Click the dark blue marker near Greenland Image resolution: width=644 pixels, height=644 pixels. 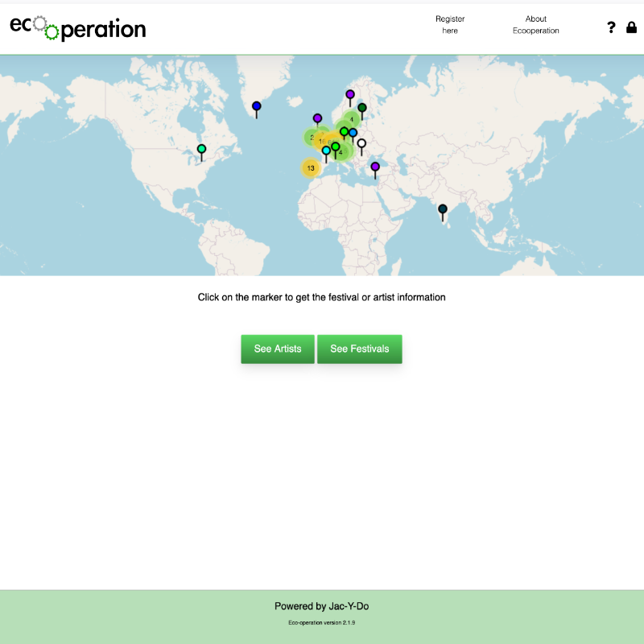(x=257, y=106)
